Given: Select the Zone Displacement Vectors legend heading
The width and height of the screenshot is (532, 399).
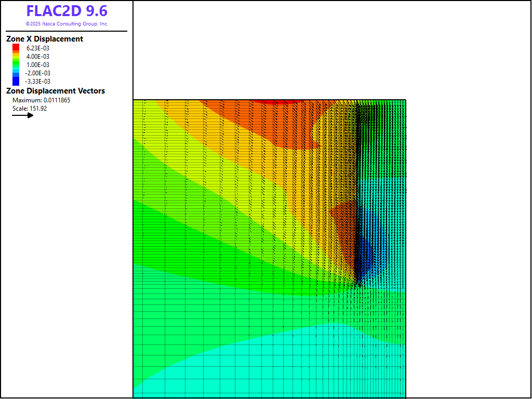Looking at the screenshot, I should [56, 91].
